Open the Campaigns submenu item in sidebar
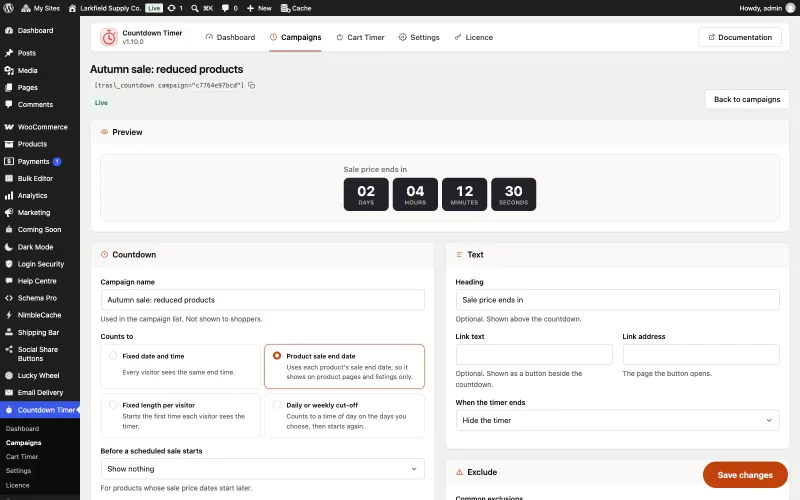The image size is (800, 500). tap(23, 443)
